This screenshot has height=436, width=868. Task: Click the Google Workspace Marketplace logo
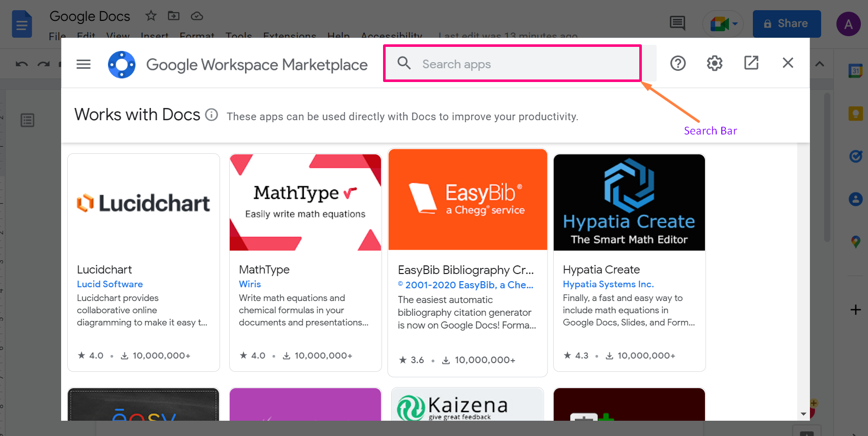(x=122, y=65)
